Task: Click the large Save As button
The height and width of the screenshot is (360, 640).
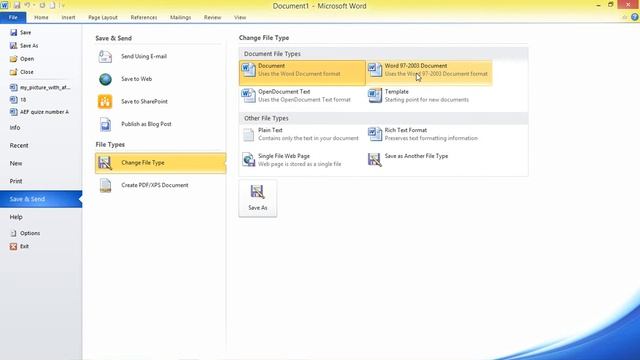Action: (258, 198)
